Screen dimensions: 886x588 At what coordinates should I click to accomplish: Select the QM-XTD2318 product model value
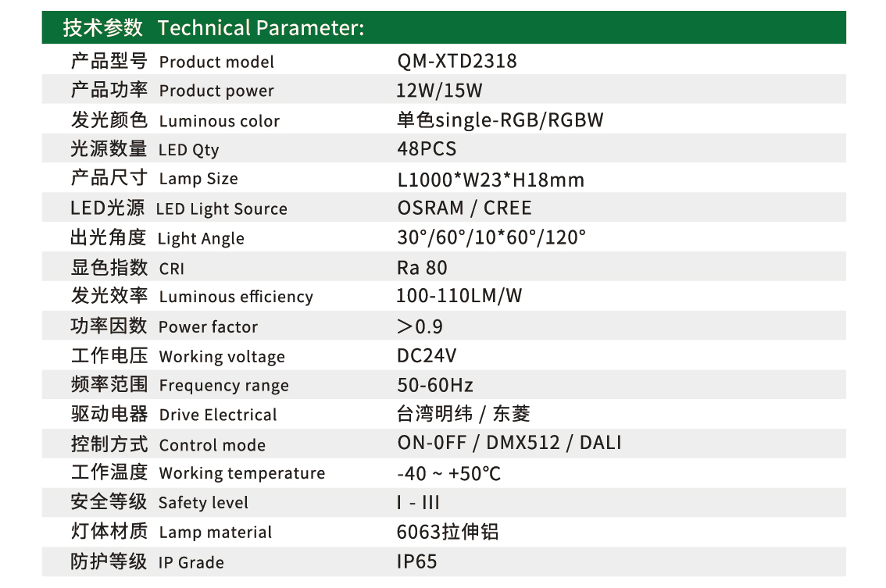(457, 62)
